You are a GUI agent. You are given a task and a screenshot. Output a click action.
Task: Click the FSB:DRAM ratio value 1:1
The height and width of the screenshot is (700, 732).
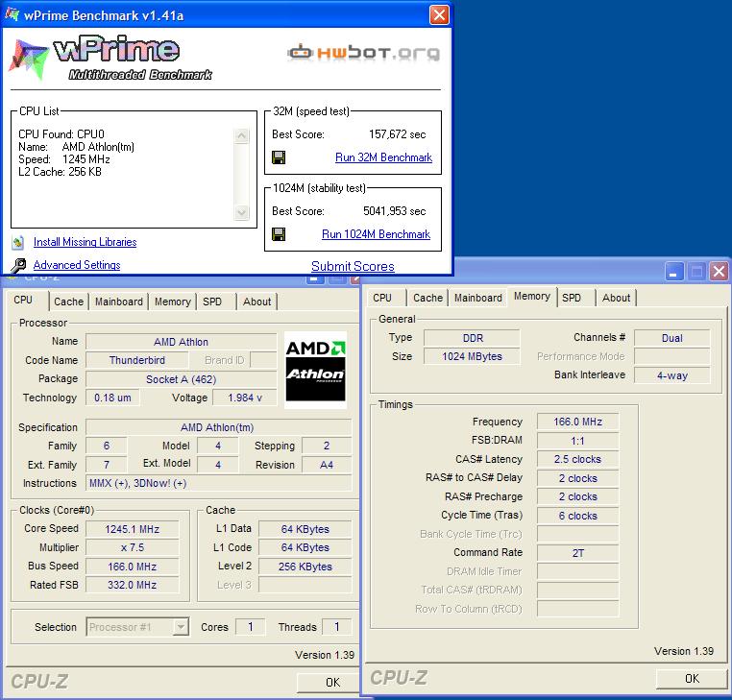[x=578, y=441]
